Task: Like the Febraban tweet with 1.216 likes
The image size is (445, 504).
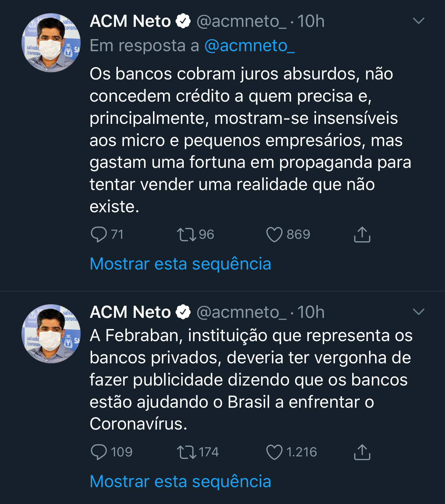Action: tap(274, 452)
